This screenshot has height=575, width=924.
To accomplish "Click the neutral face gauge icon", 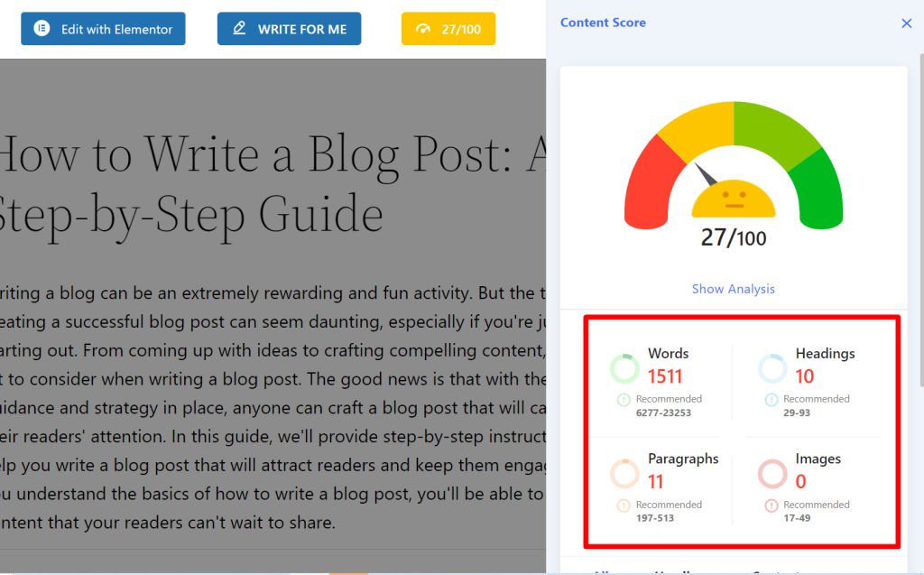I will [x=734, y=199].
